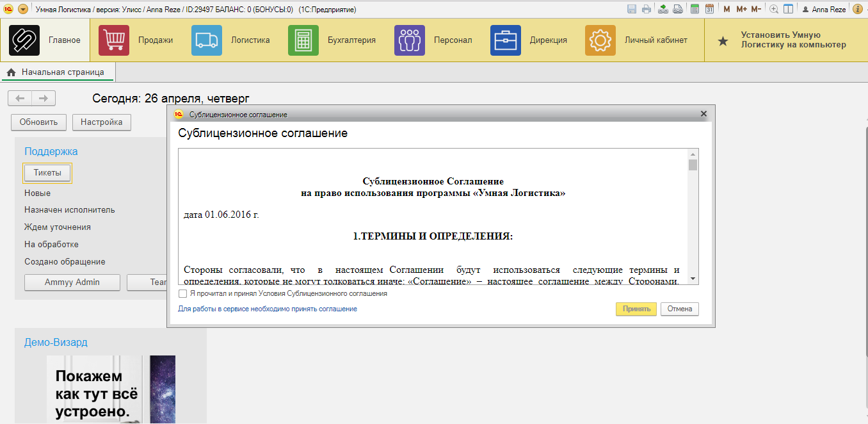868x424 pixels.
Task: Click the Save floppy disk icon
Action: [x=632, y=9]
